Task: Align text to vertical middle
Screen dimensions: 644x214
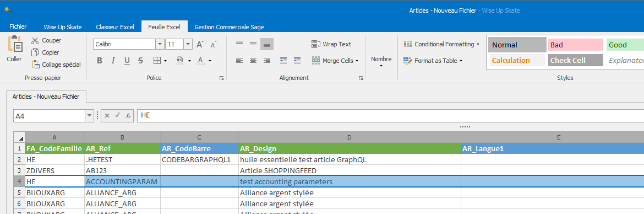Action: [253, 44]
